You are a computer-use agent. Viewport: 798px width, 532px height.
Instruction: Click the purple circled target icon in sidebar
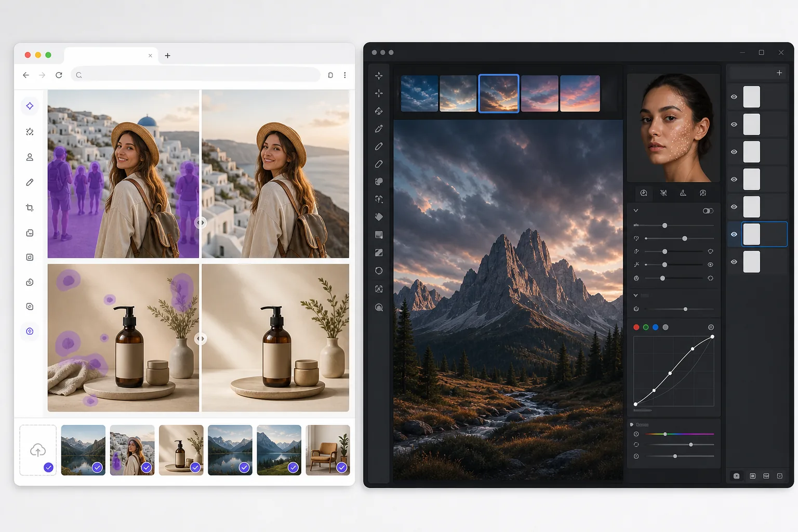30,331
